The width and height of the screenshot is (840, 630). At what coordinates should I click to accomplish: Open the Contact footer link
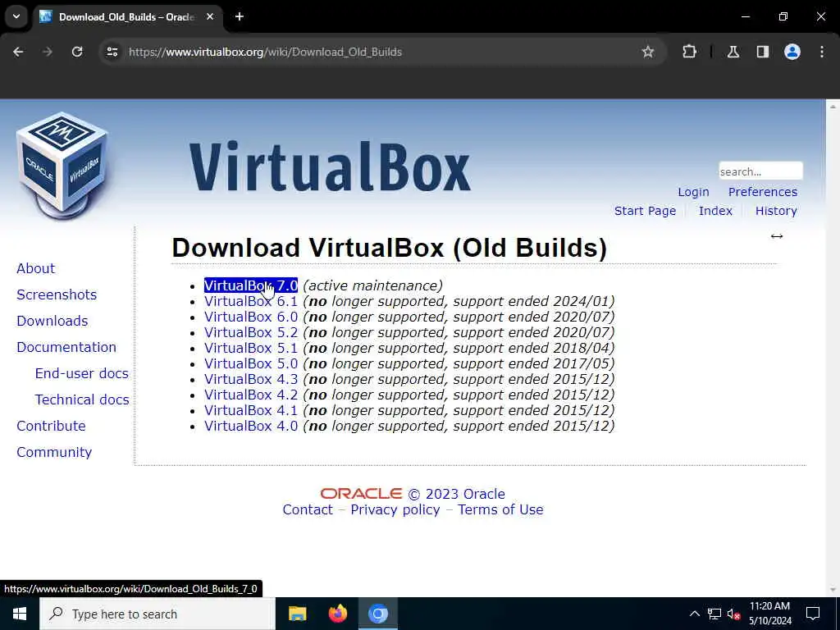(x=308, y=509)
